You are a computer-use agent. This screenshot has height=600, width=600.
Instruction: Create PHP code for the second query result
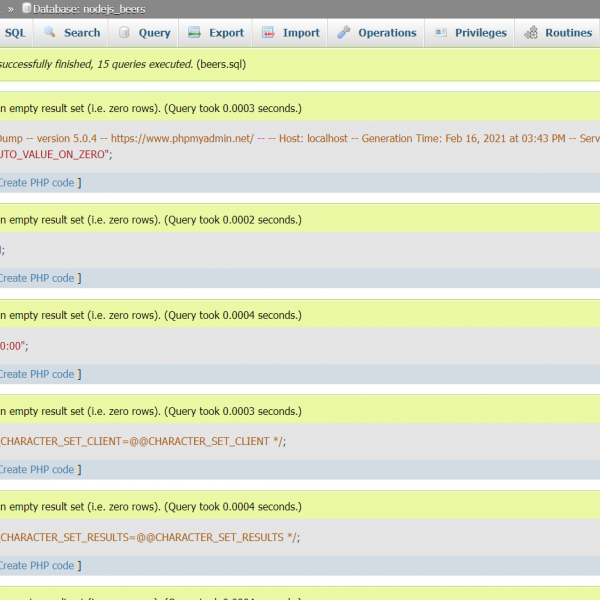pos(37,278)
